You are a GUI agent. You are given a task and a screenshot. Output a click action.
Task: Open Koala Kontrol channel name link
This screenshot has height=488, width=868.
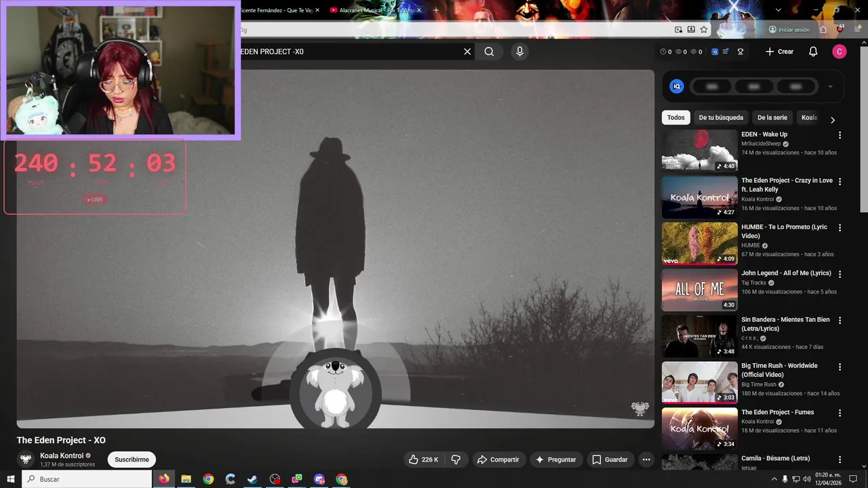(62, 455)
